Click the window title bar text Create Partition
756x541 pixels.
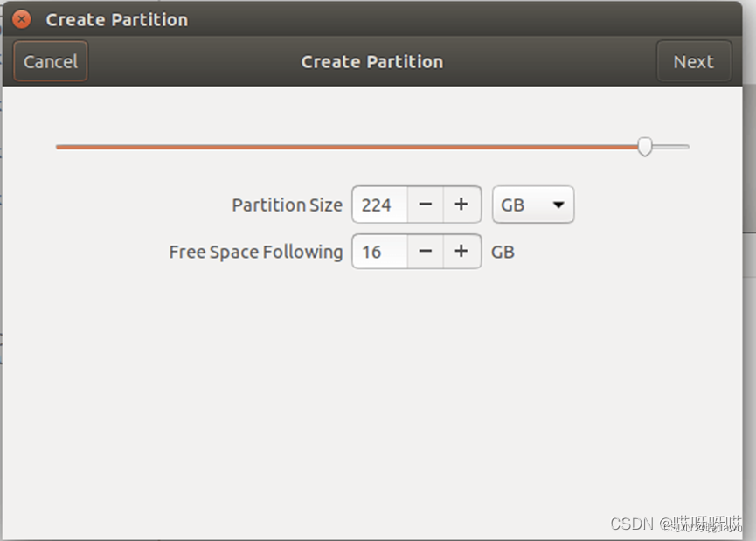click(x=117, y=20)
